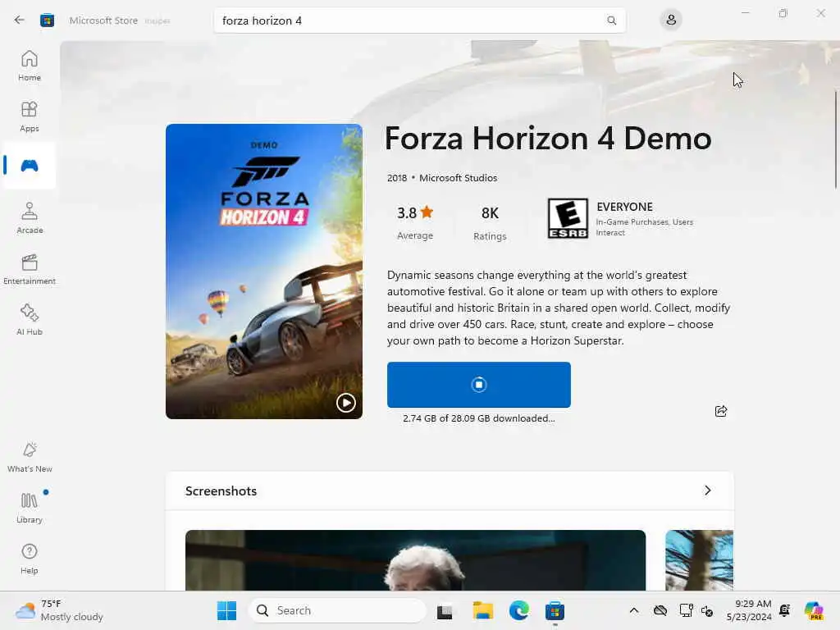Open Entertainment section in sidebar
840x630 pixels.
click(30, 269)
